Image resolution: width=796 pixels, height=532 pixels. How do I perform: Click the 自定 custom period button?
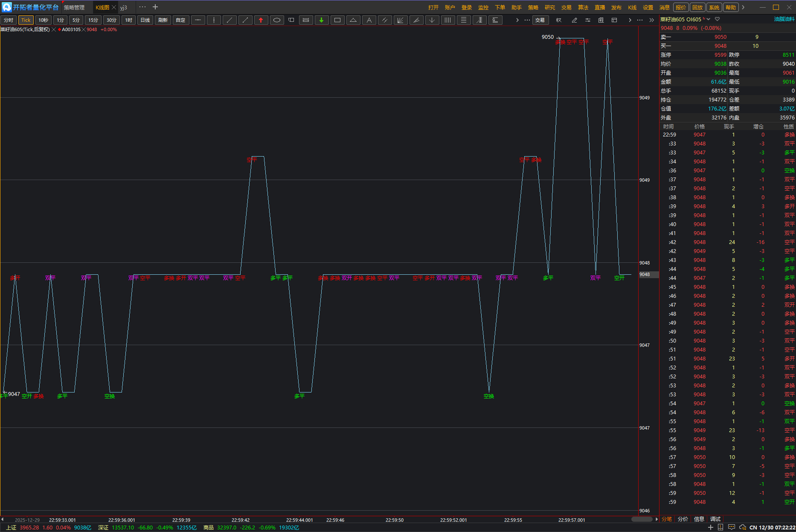180,20
